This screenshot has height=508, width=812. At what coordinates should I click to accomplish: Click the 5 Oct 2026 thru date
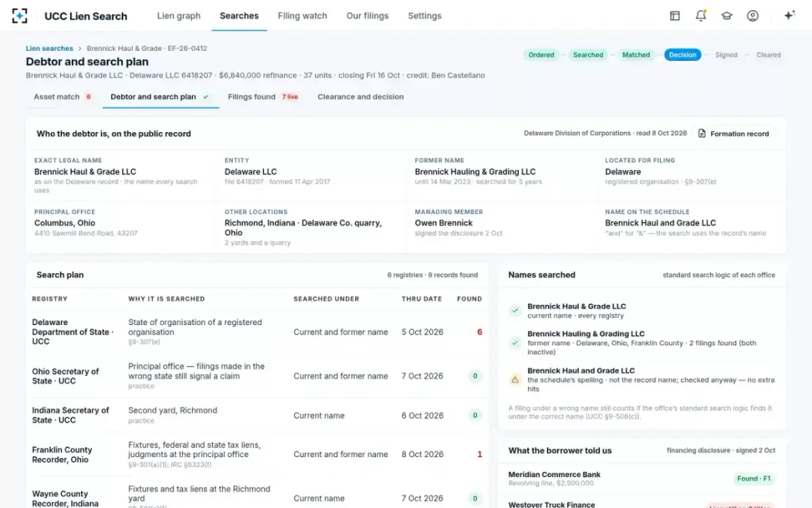point(422,332)
